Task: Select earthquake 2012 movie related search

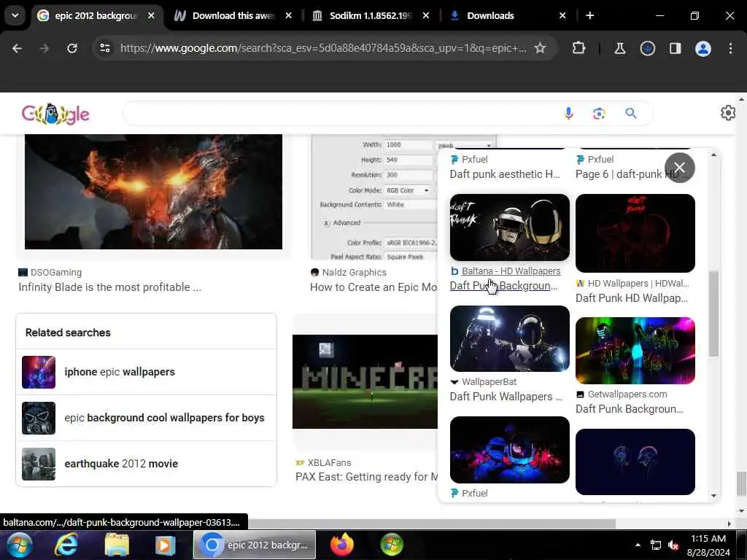Action: (146, 463)
